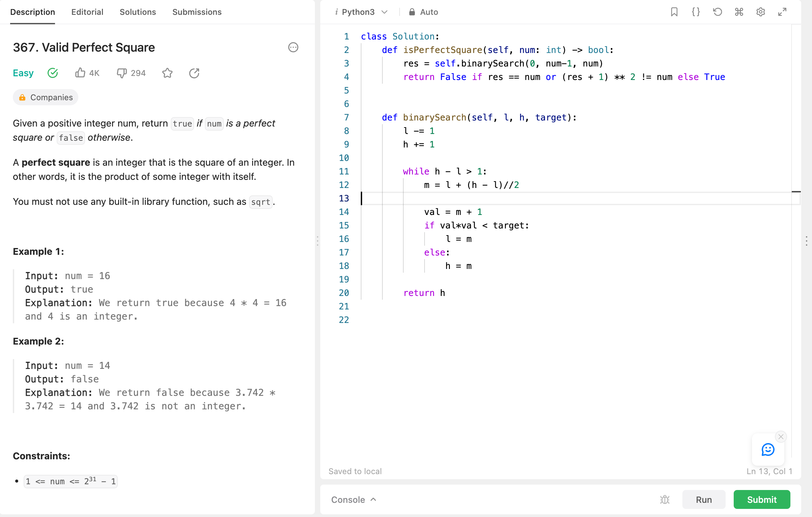The height and width of the screenshot is (517, 812).
Task: Expand the Console panel
Action: coord(353,499)
